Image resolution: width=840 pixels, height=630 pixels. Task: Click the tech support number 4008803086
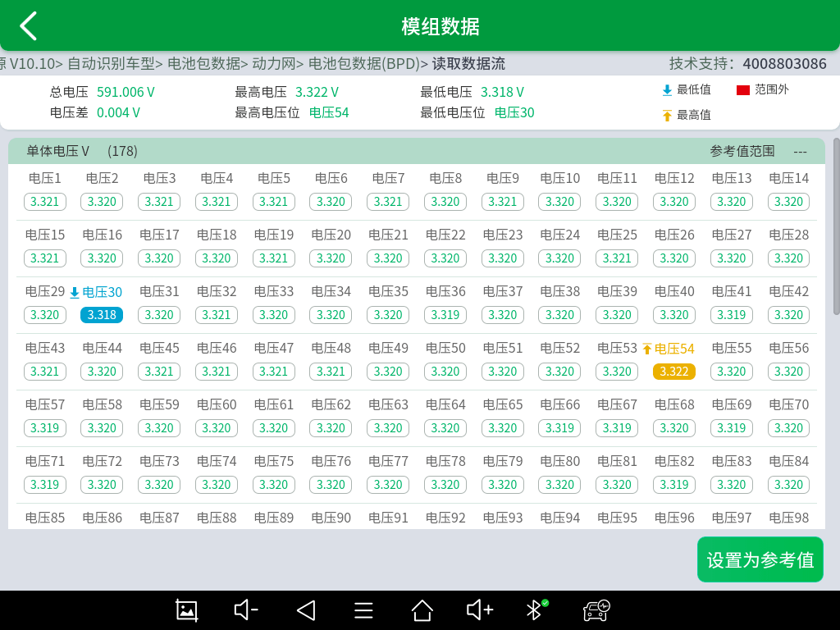[784, 64]
